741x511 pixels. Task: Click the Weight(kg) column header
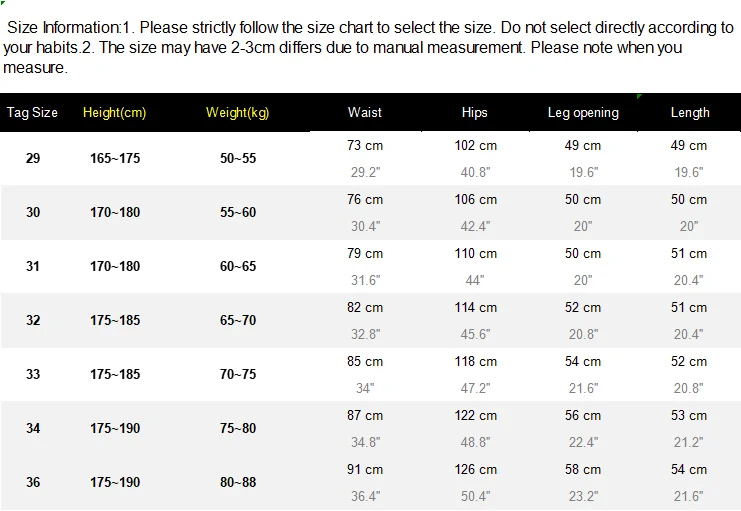[238, 113]
